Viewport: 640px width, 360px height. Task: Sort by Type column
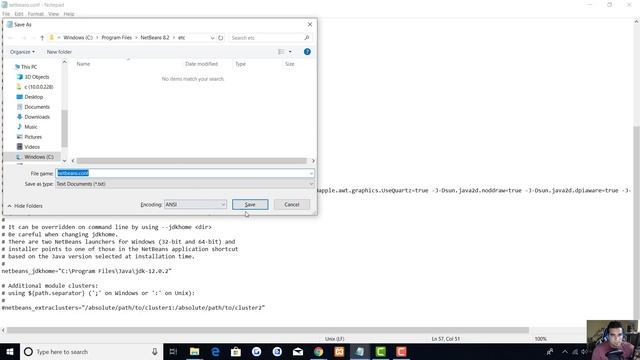click(x=240, y=64)
